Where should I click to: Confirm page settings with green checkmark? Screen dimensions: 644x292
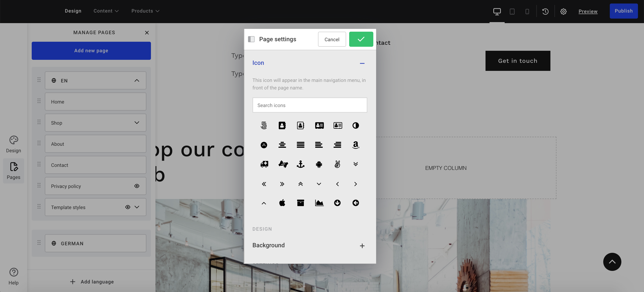[361, 39]
